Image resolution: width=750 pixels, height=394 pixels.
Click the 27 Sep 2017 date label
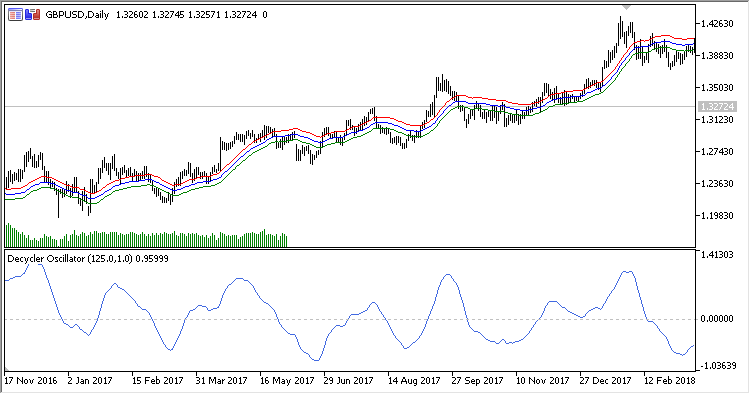(x=477, y=381)
